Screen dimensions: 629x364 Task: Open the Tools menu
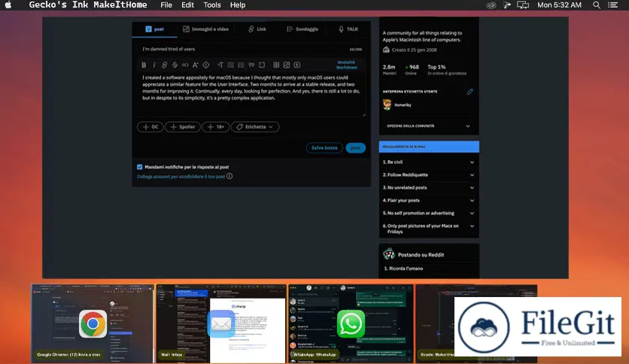tap(212, 5)
